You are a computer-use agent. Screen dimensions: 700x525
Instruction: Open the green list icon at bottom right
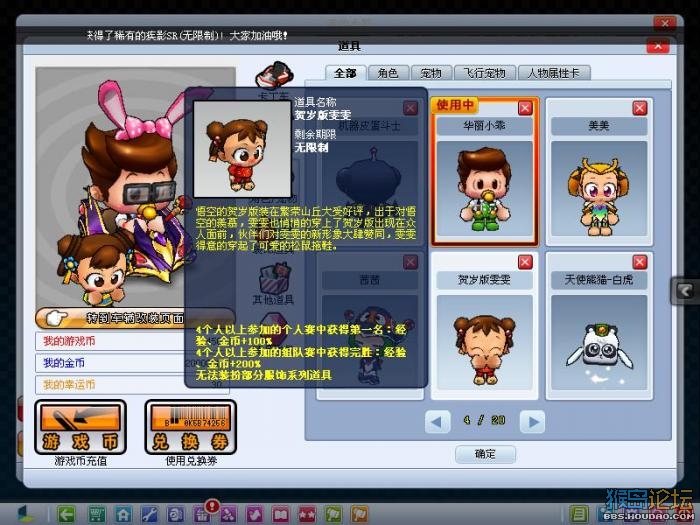point(579,515)
